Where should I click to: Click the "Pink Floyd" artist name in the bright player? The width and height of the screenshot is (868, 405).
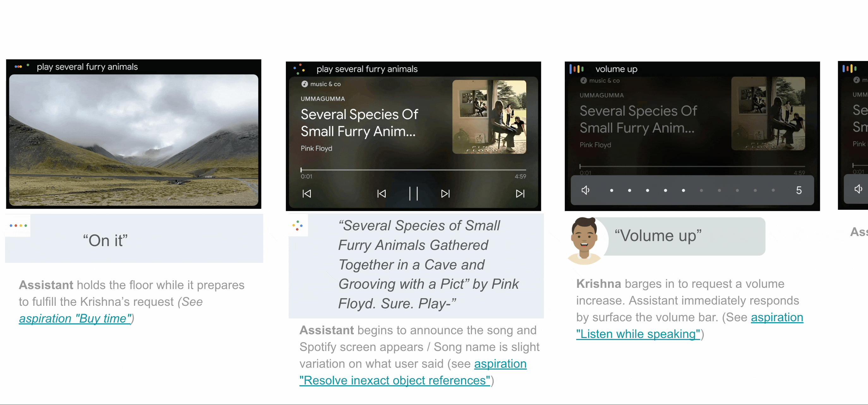tap(316, 148)
